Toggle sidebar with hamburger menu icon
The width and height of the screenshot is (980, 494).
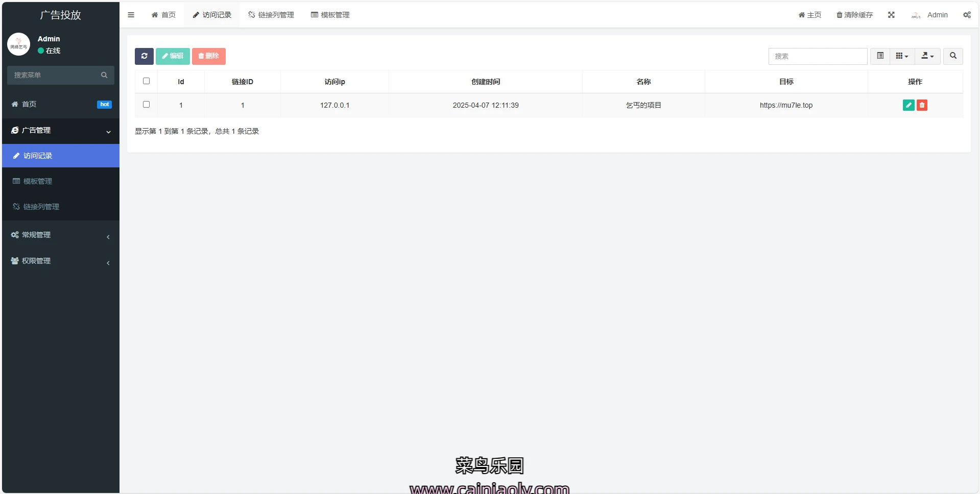[x=131, y=15]
